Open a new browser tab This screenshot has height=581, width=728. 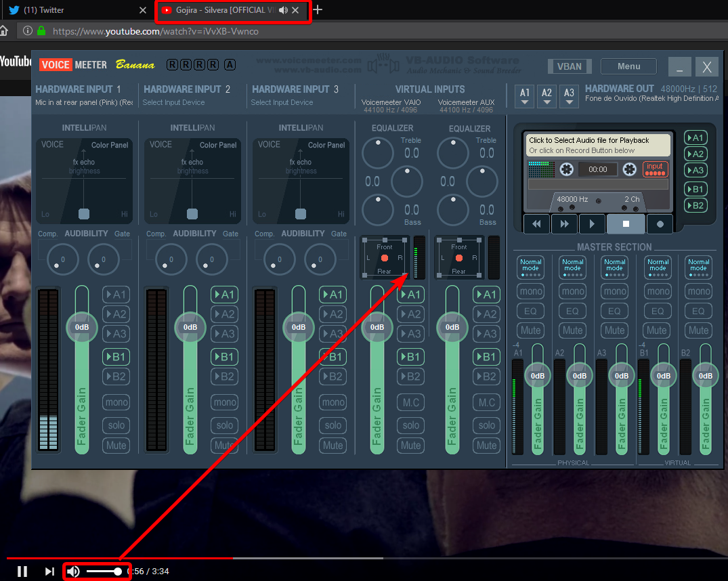318,9
